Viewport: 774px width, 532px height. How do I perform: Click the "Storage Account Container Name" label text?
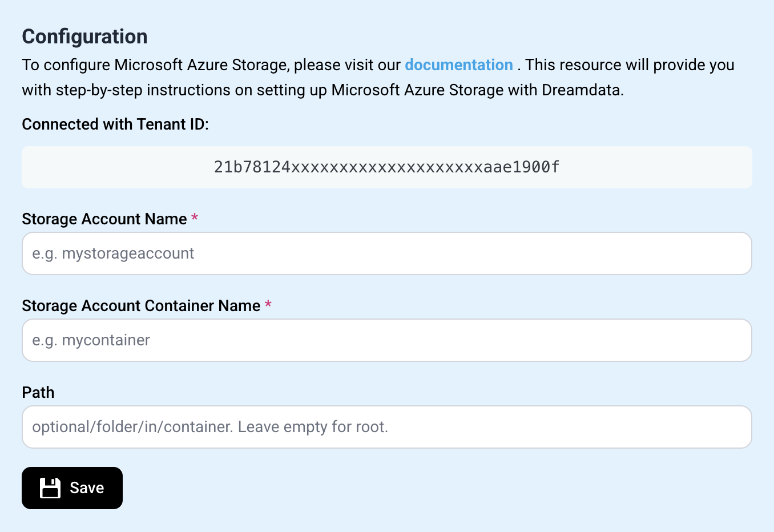point(141,306)
